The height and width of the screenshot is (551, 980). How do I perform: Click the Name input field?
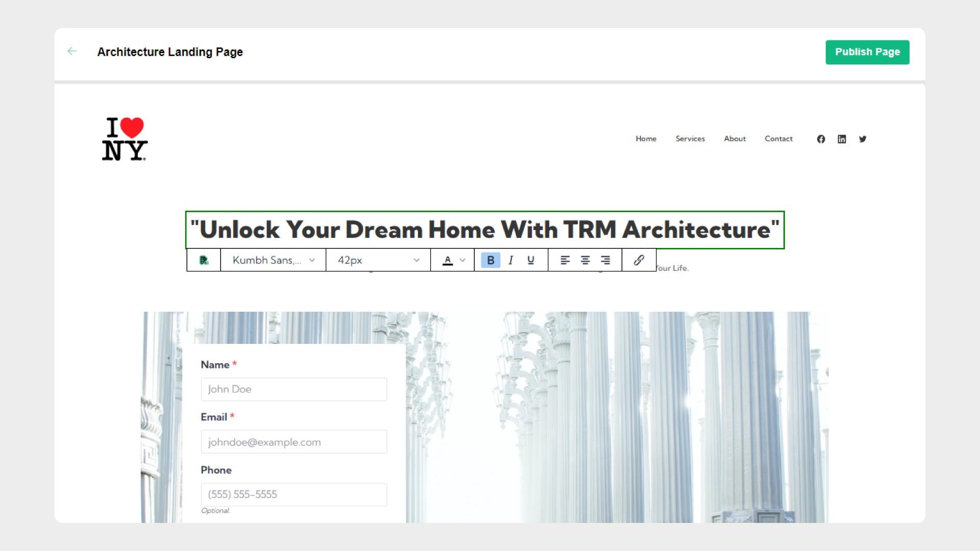point(294,389)
